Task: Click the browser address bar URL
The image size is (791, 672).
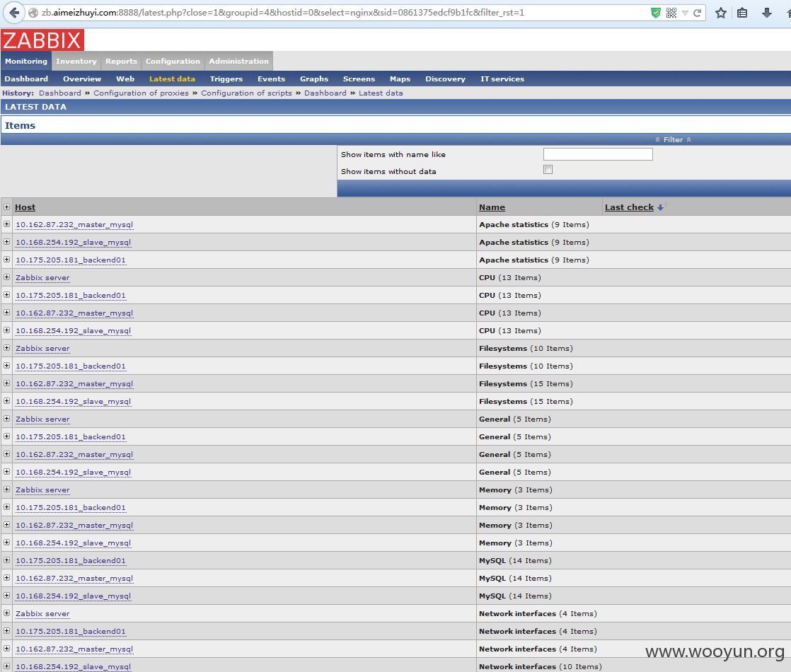Action: (282, 13)
